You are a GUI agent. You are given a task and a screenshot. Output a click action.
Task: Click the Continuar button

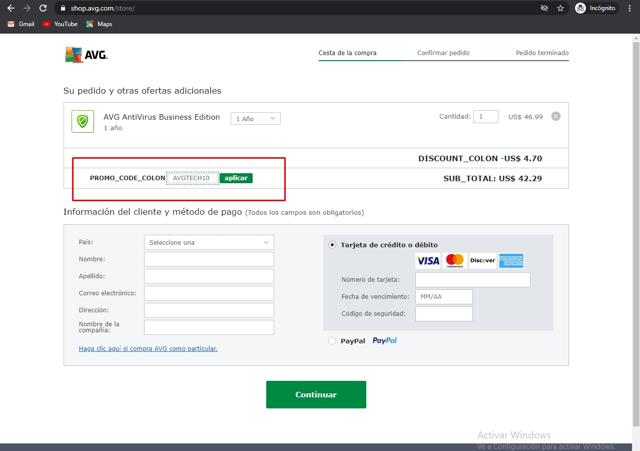click(x=316, y=394)
